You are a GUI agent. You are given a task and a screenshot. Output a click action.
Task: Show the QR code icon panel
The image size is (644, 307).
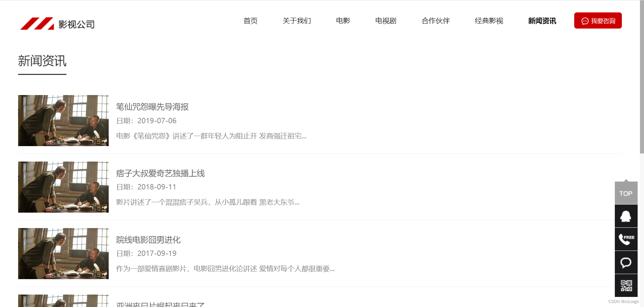(626, 286)
